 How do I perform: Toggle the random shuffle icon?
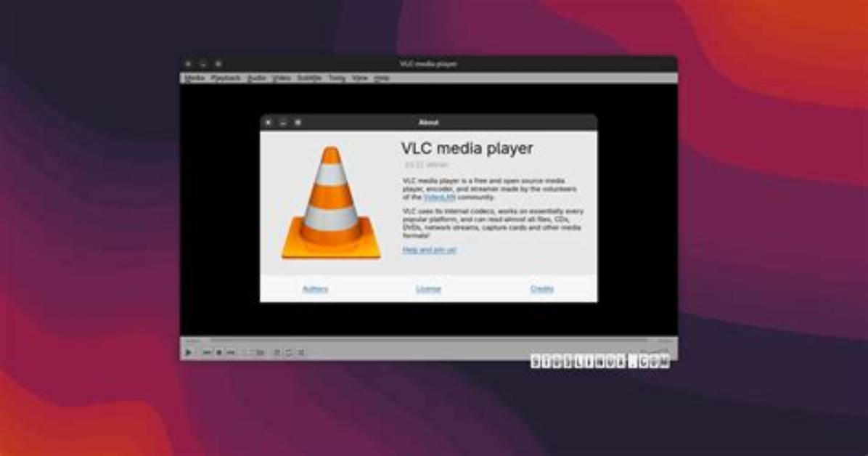pos(301,352)
